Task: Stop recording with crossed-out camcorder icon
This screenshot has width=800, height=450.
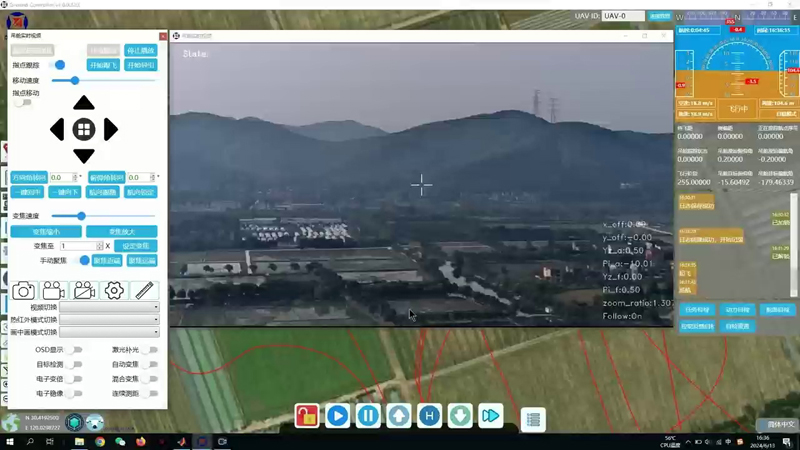Action: click(x=84, y=291)
